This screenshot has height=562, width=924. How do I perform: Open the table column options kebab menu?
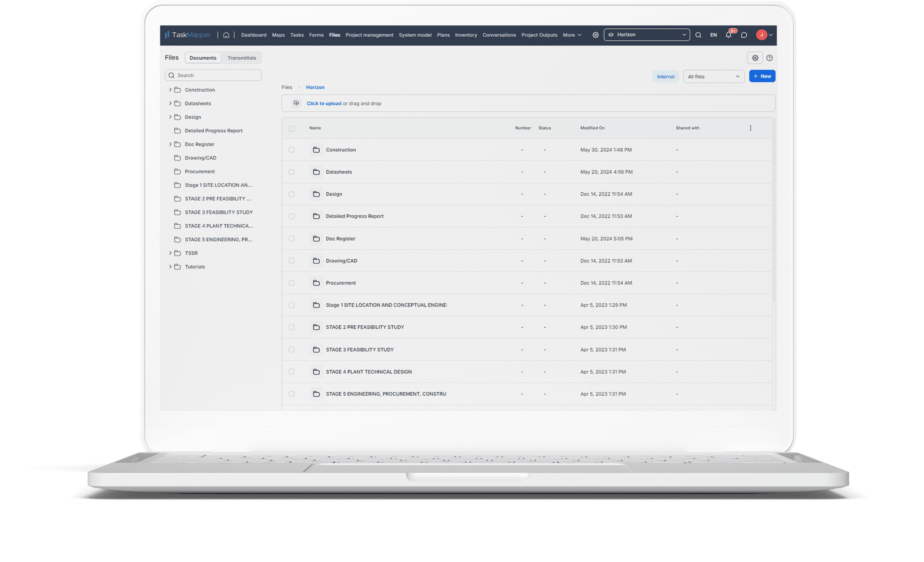pos(750,128)
